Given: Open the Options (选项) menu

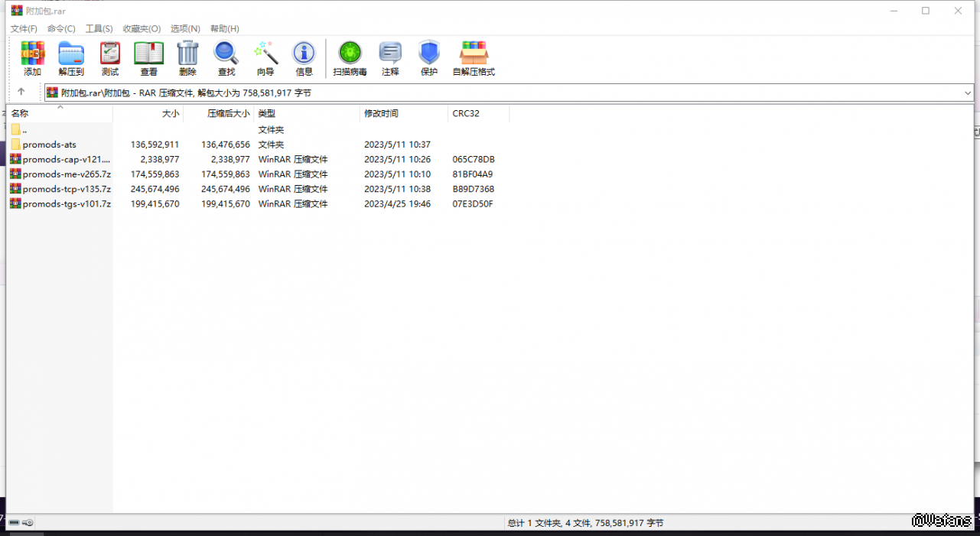Looking at the screenshot, I should click(185, 28).
